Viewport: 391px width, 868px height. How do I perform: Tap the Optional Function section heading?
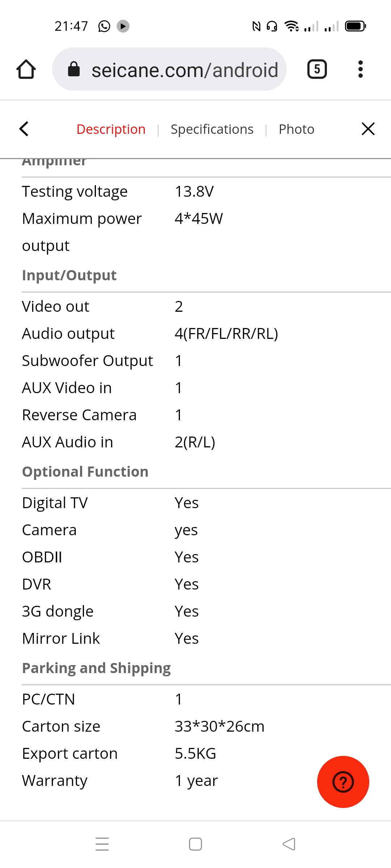click(x=85, y=472)
